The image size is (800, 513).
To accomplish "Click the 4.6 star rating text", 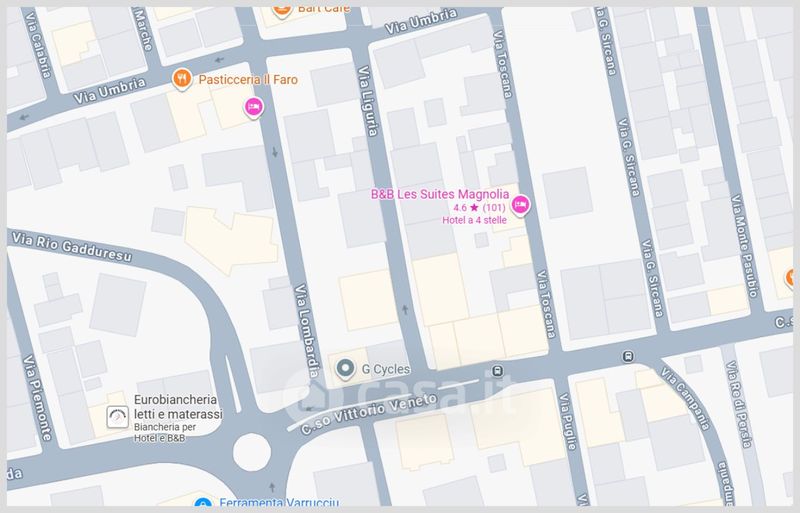I will coord(478,208).
